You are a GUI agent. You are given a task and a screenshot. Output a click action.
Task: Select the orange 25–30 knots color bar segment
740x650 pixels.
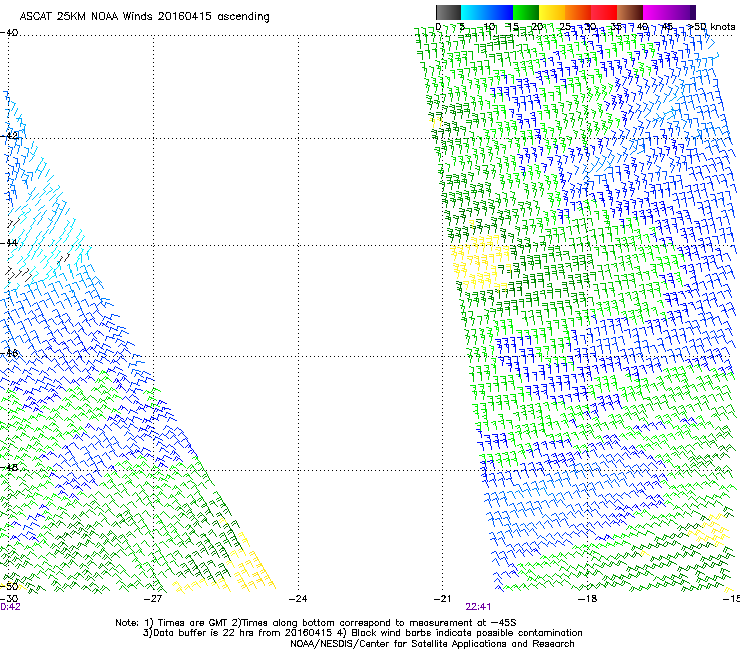coord(578,12)
